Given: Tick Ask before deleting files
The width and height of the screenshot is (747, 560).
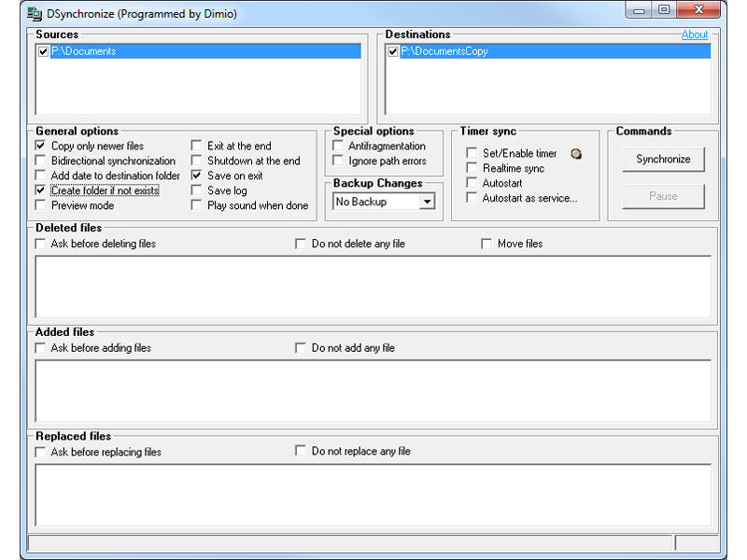Looking at the screenshot, I should coord(40,244).
